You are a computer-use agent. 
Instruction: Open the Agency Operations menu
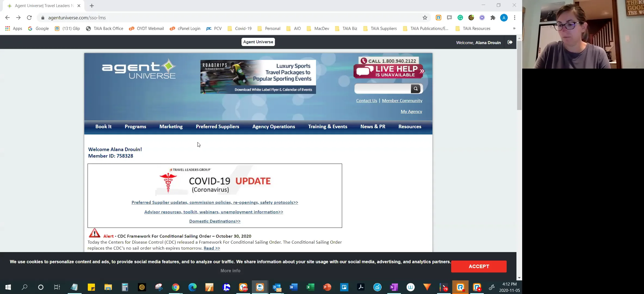273,127
